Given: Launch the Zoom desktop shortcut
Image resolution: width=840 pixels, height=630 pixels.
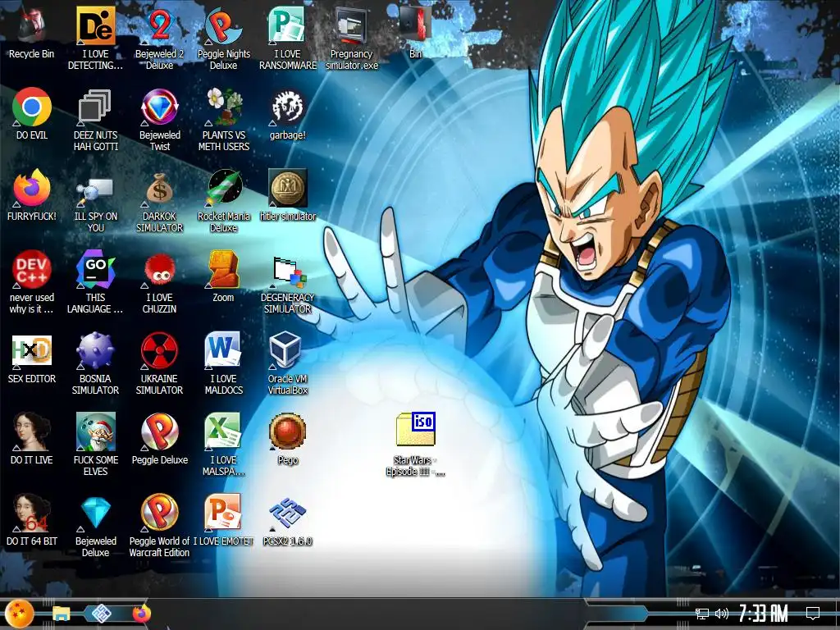Looking at the screenshot, I should coord(223,269).
